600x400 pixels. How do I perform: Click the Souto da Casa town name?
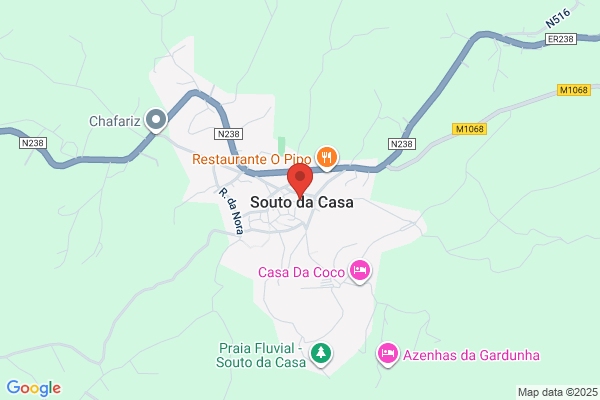[302, 202]
